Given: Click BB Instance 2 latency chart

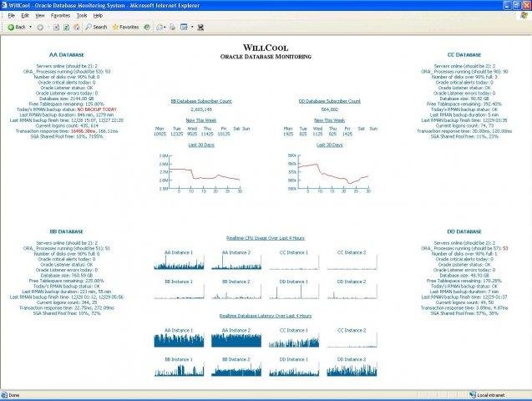Looking at the screenshot, I should click(x=236, y=369).
